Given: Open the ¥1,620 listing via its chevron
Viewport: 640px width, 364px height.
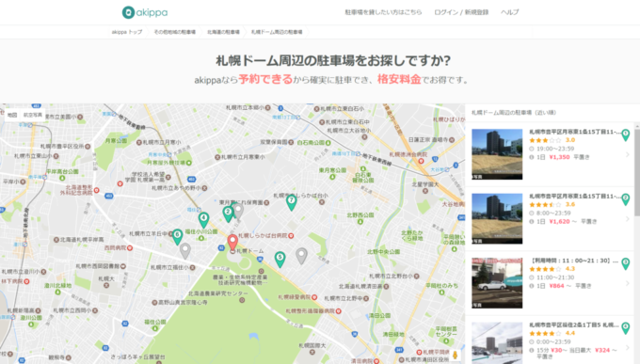Looking at the screenshot, I should point(628,219).
